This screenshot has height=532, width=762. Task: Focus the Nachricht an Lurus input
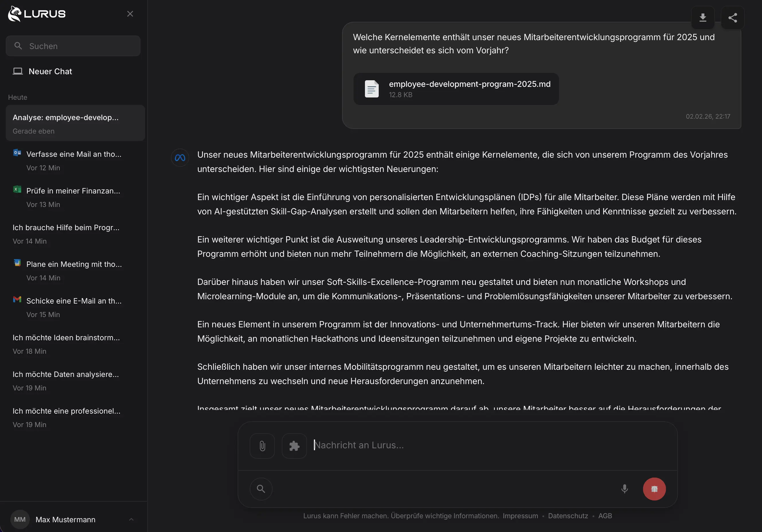(x=465, y=445)
